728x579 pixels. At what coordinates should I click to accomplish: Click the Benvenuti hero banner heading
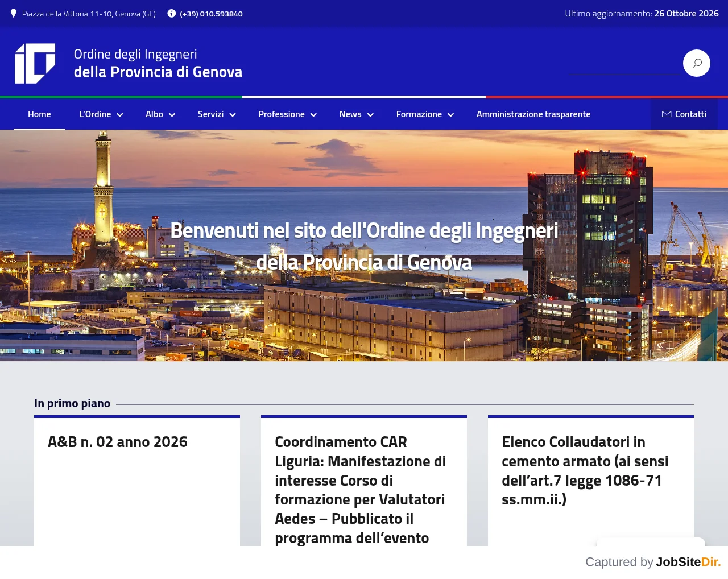(364, 246)
